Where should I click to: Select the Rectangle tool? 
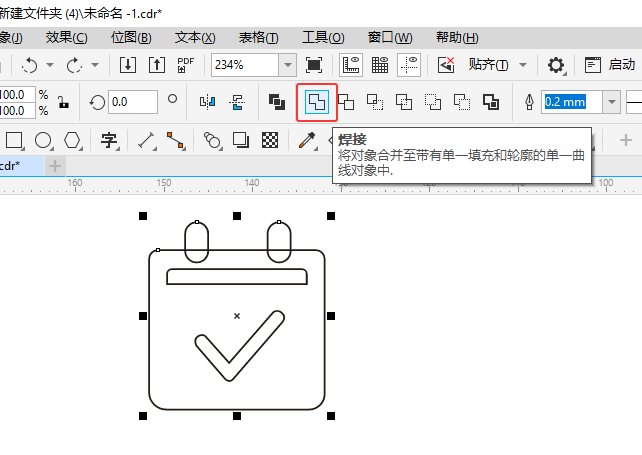14,140
